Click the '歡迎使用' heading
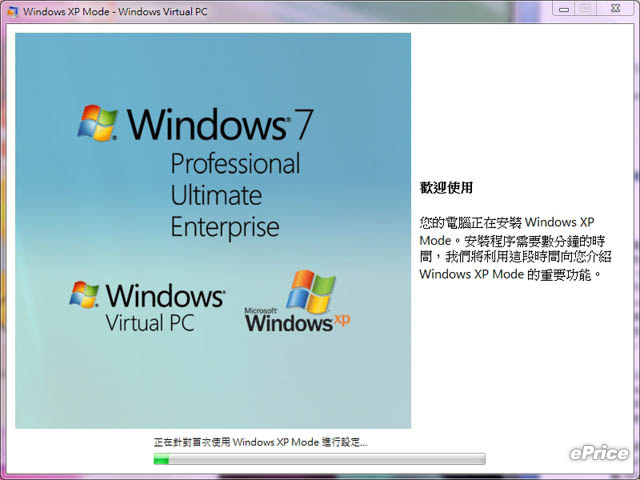Viewport: 640px width, 480px height. (x=446, y=188)
